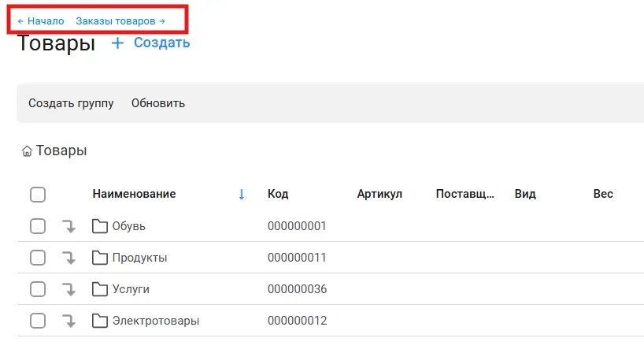Open the Обувь group name
The image size is (644, 353).
pos(129,226)
